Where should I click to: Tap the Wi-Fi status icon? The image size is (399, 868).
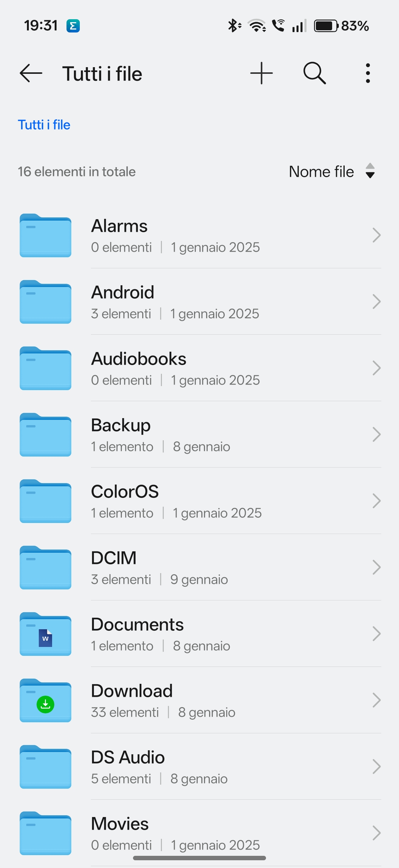(257, 26)
